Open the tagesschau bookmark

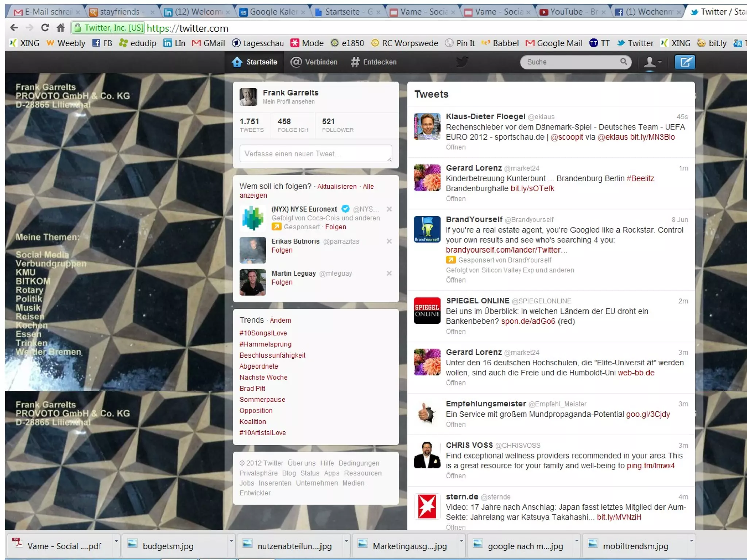click(258, 43)
